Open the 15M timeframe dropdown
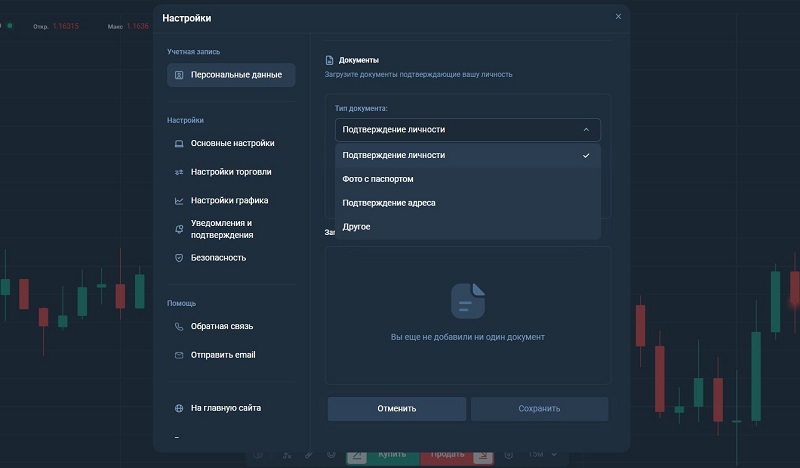The image size is (800, 468). [543, 455]
